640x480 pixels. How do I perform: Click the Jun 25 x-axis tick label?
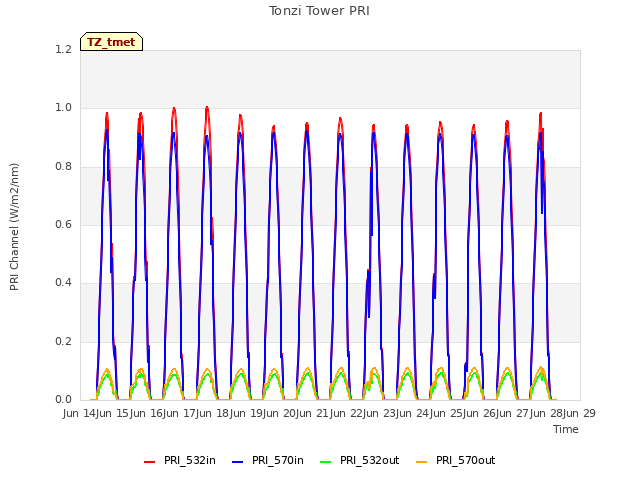click(447, 413)
